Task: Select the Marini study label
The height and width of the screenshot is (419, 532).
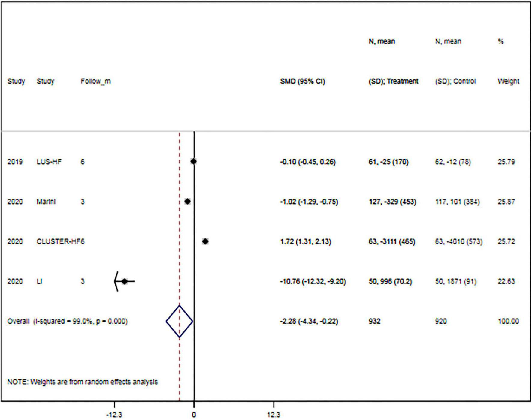Action: pyautogui.click(x=47, y=202)
